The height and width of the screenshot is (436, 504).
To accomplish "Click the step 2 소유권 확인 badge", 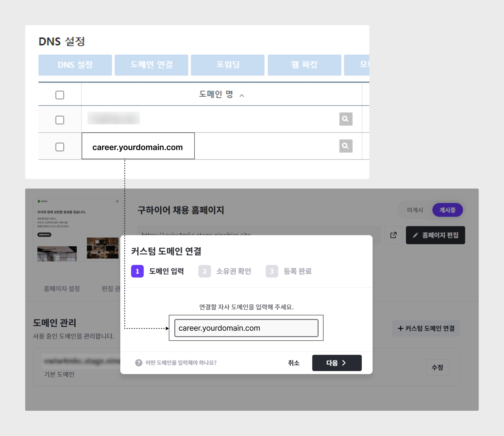I will click(205, 271).
